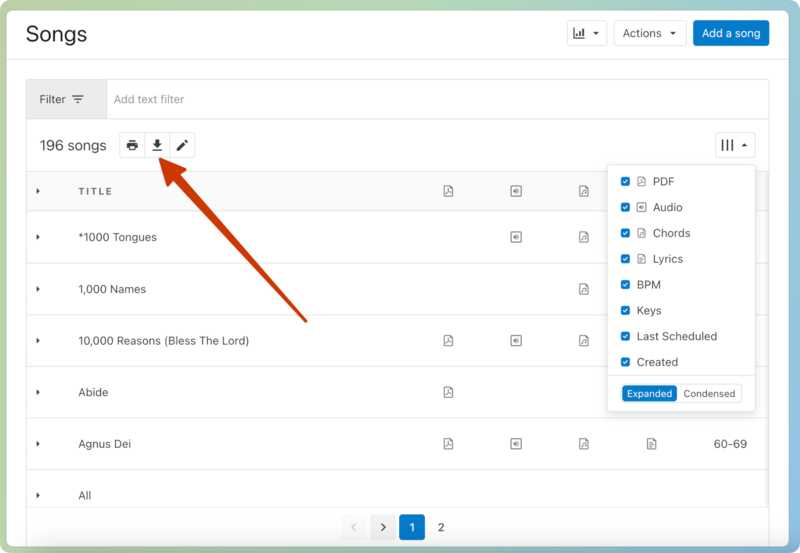The image size is (800, 553).
Task: Uncheck the PDF column checkbox
Action: (x=626, y=182)
